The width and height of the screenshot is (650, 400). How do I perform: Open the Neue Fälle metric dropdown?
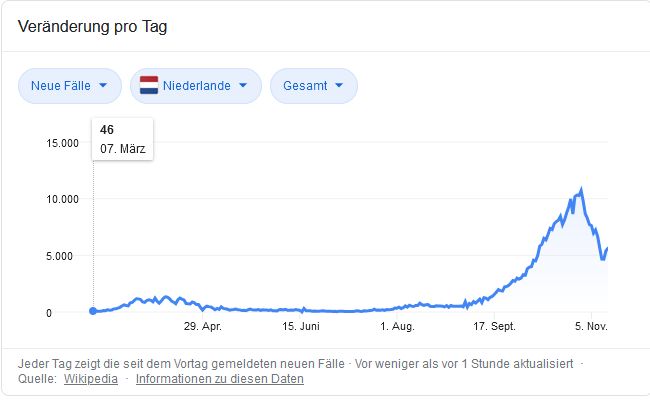coord(69,86)
